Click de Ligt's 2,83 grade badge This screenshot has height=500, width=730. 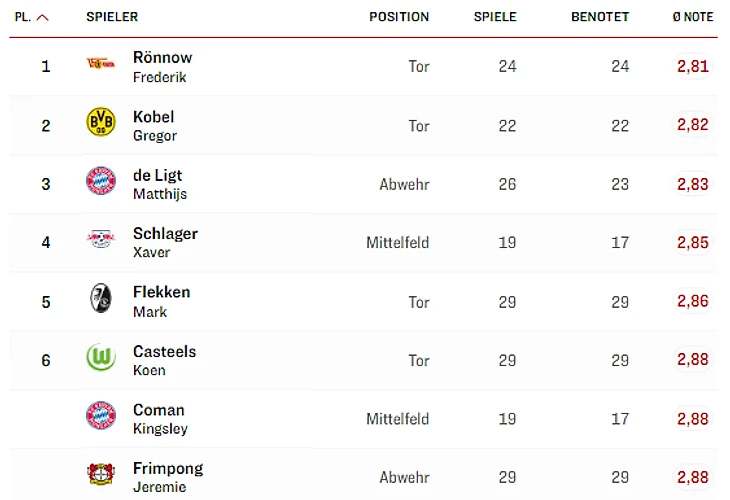pyautogui.click(x=692, y=184)
